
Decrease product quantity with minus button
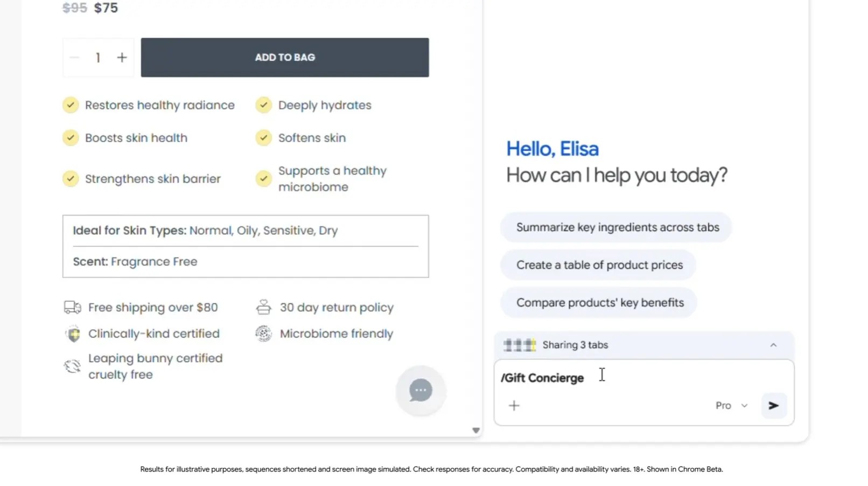(75, 58)
